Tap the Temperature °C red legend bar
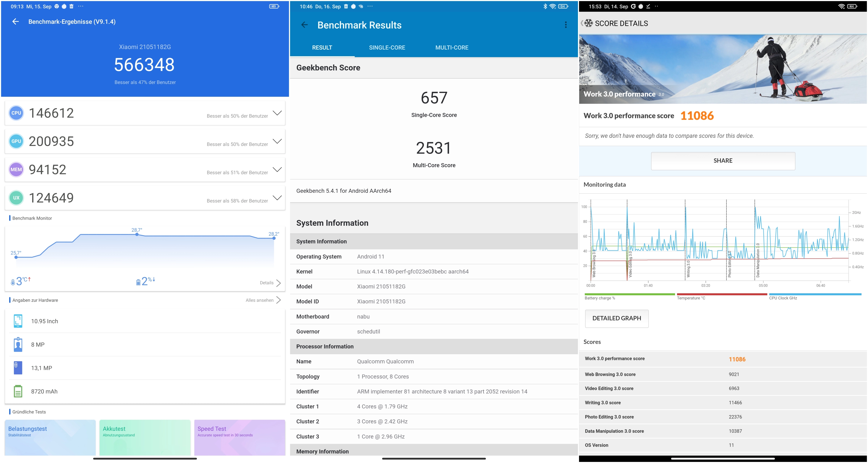The image size is (868, 463). (x=722, y=294)
